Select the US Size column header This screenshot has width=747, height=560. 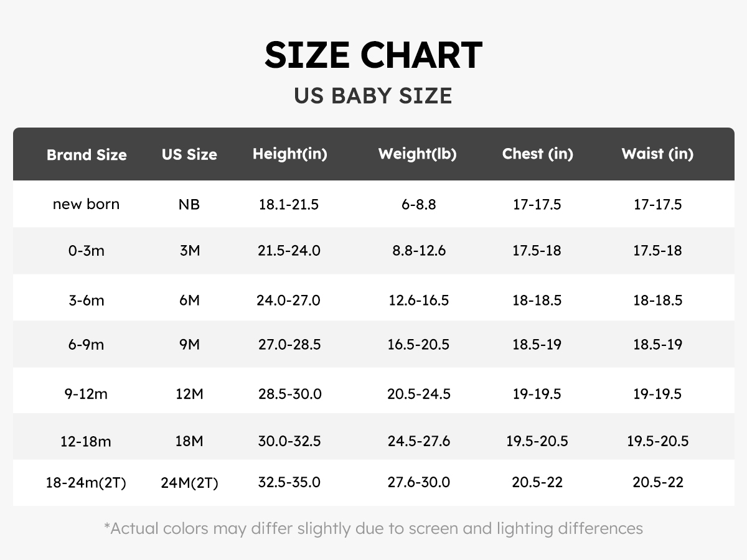189,155
